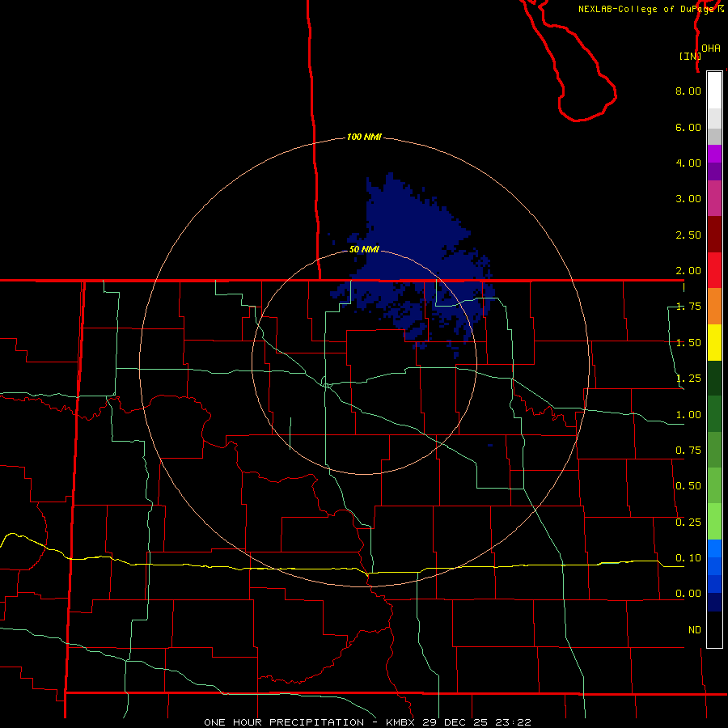Click the 2.50 legend value
Image resolution: width=728 pixels, height=728 pixels.
point(688,235)
